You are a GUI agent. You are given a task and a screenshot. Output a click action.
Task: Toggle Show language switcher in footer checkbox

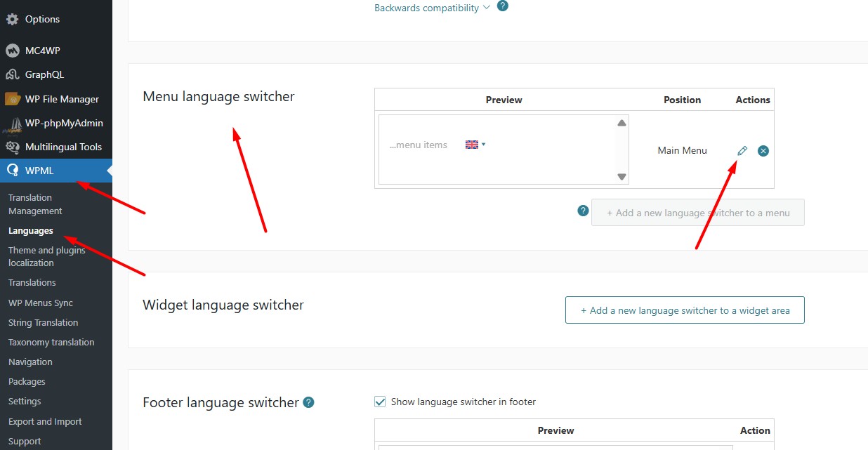(x=380, y=402)
